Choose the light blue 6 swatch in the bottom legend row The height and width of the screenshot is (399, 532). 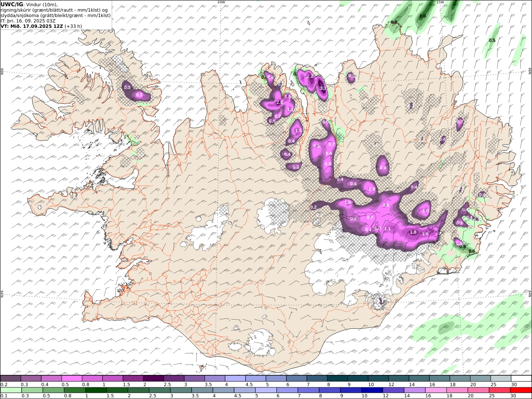[287, 390]
